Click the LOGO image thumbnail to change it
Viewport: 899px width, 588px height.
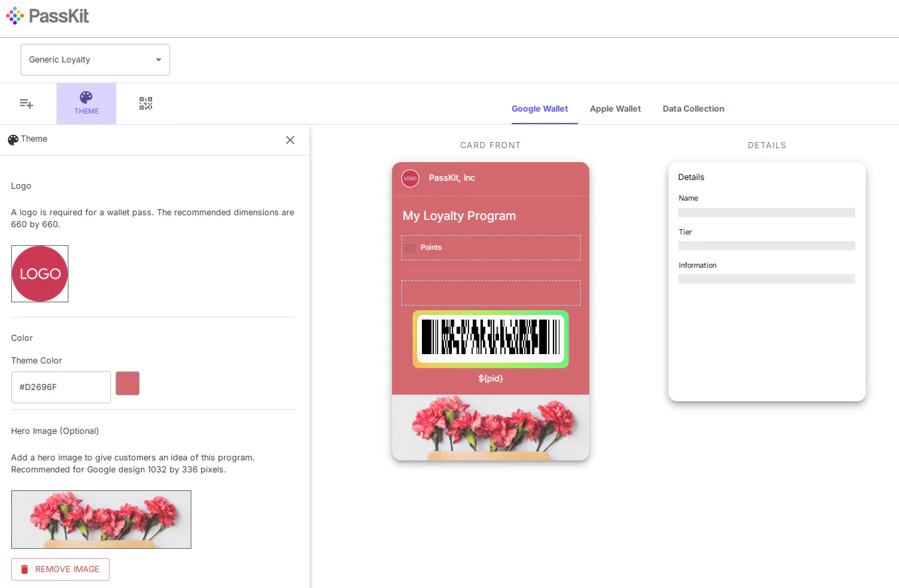point(40,274)
